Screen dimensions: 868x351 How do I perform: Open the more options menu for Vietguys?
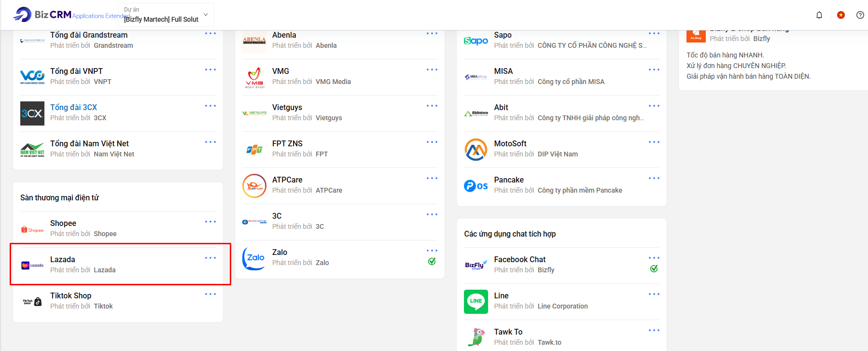(x=432, y=106)
